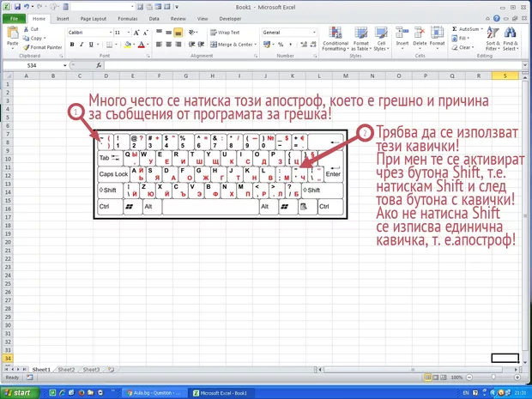The image size is (532, 399).
Task: Open Cell Styles gallery
Action: pos(381,39)
